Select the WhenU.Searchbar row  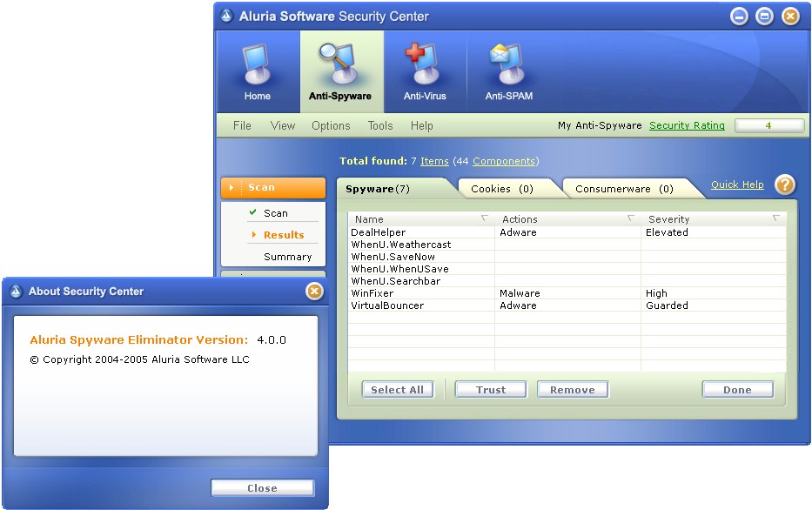point(567,281)
